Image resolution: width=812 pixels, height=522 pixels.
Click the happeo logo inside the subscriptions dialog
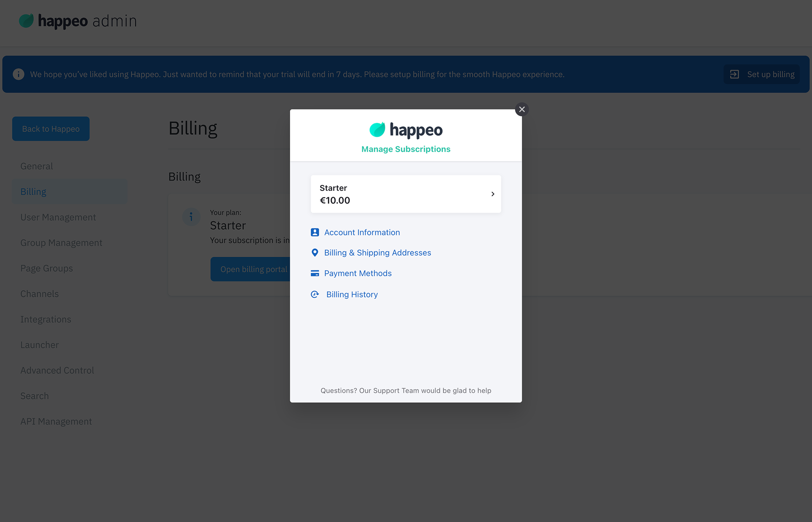click(405, 130)
